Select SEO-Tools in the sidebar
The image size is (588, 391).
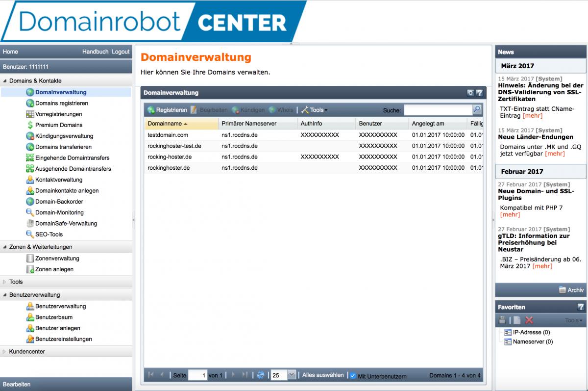[x=49, y=235]
